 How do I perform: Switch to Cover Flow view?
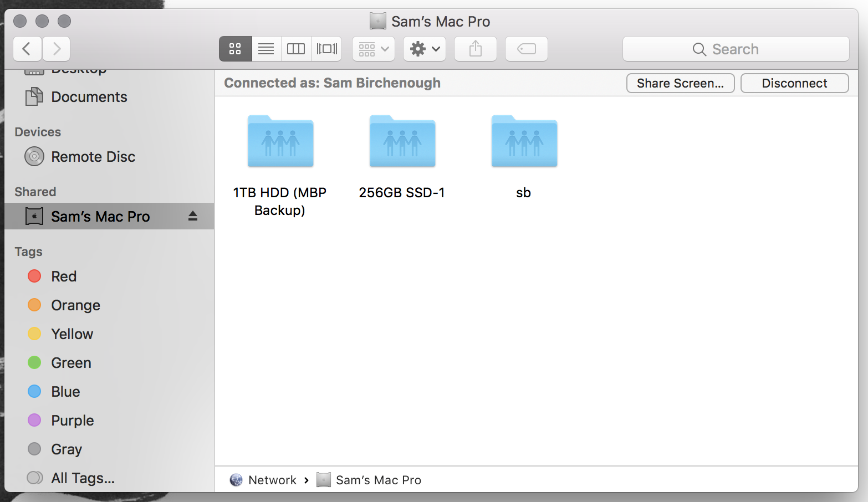click(327, 49)
